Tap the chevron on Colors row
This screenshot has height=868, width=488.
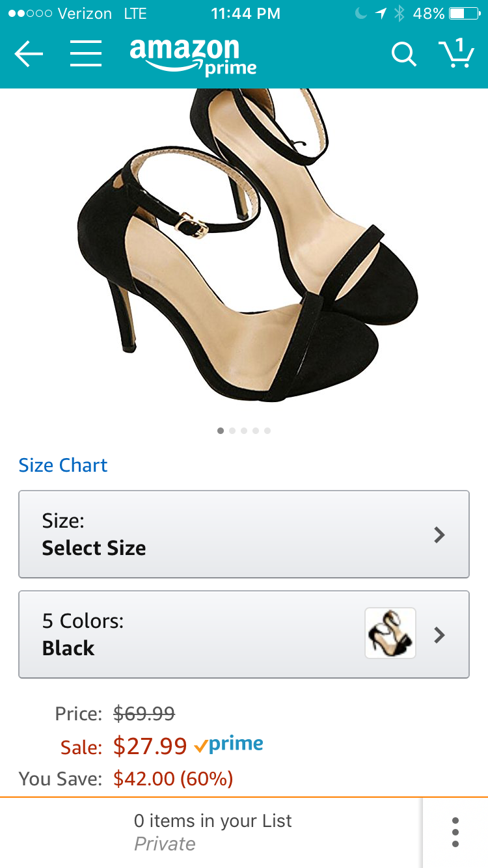(x=440, y=635)
